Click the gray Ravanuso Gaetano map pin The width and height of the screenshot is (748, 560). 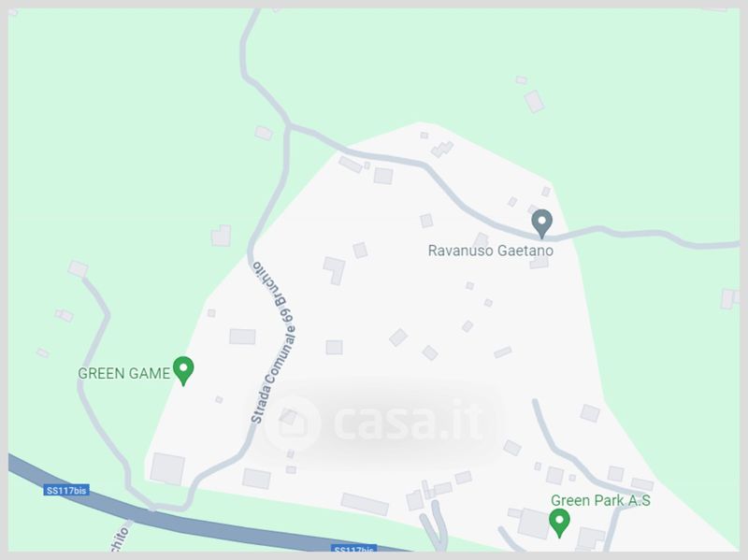(x=542, y=223)
